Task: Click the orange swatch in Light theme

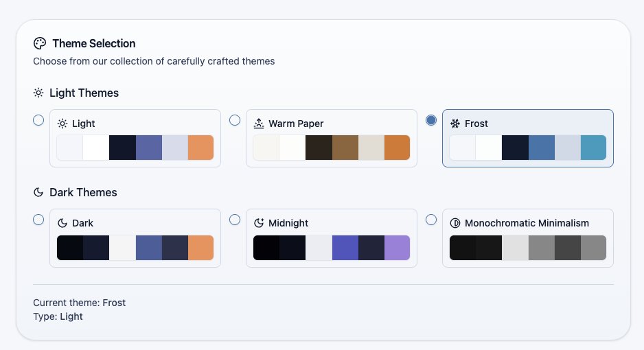Action: (200, 148)
